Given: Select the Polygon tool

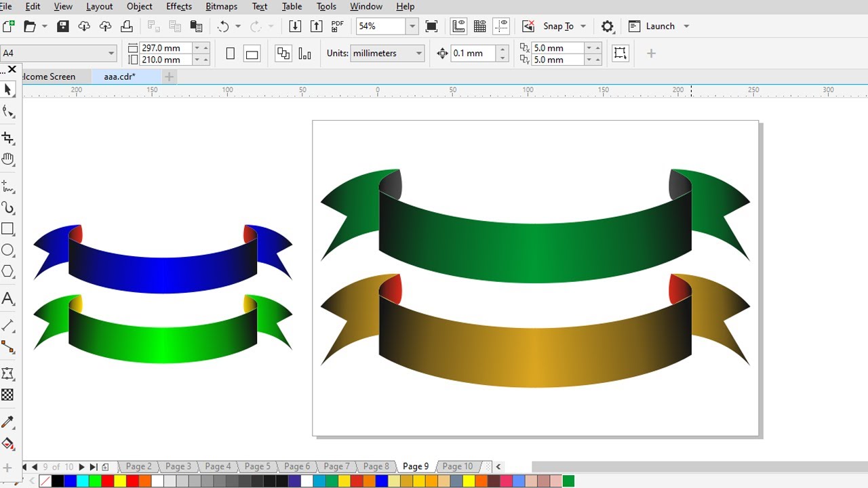Looking at the screenshot, I should [x=8, y=271].
